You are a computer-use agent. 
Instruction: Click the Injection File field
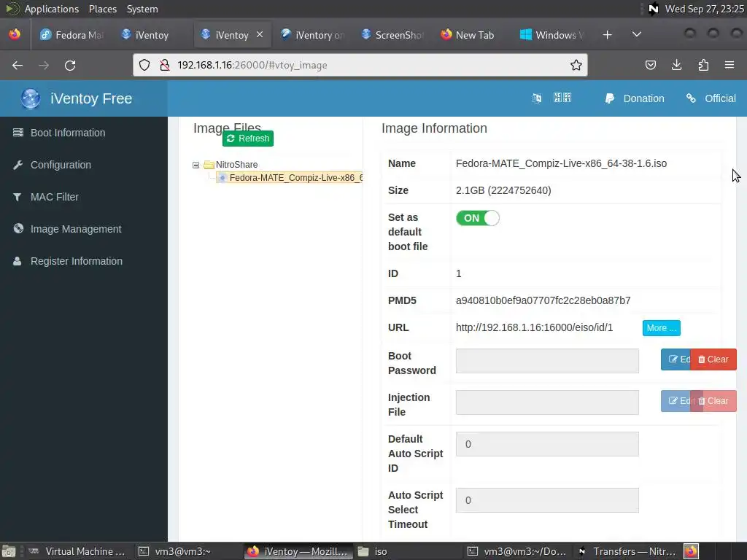click(547, 402)
